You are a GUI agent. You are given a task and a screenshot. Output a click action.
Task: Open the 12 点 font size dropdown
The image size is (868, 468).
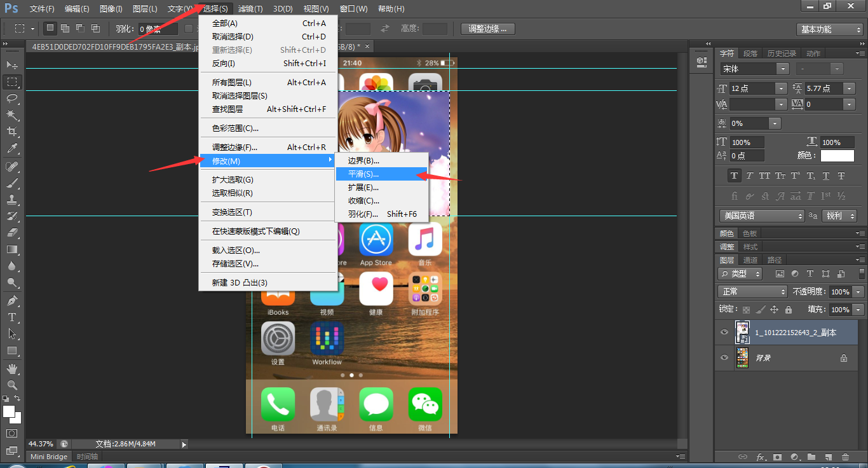pos(780,88)
